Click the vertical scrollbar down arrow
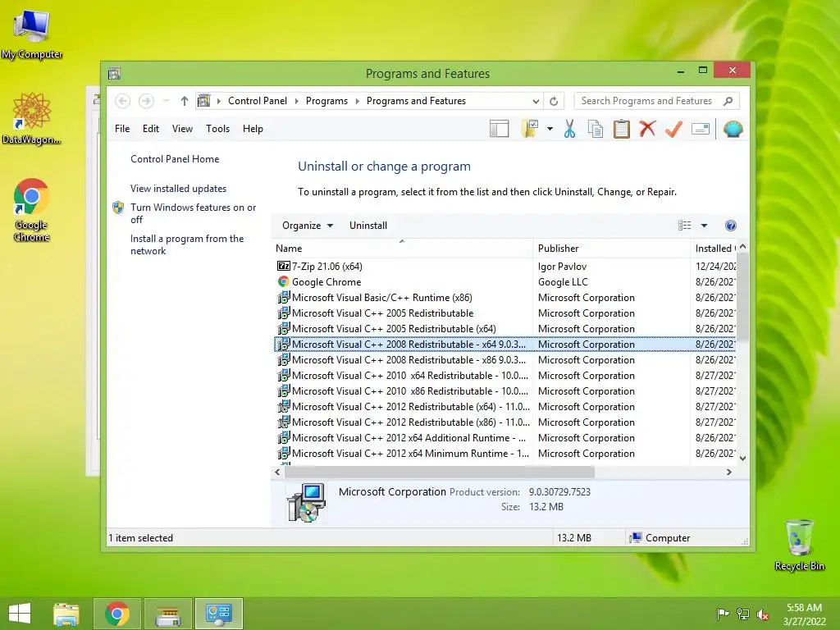This screenshot has width=840, height=630. (742, 458)
